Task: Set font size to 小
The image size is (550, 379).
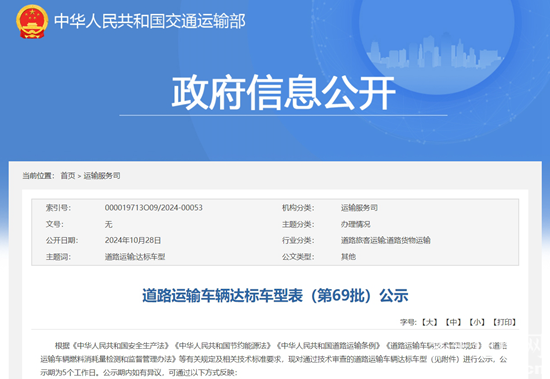Action: 477,322
